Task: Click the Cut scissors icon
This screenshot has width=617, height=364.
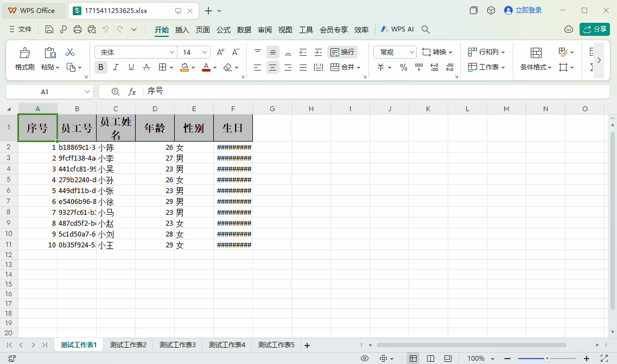Action: [x=70, y=53]
